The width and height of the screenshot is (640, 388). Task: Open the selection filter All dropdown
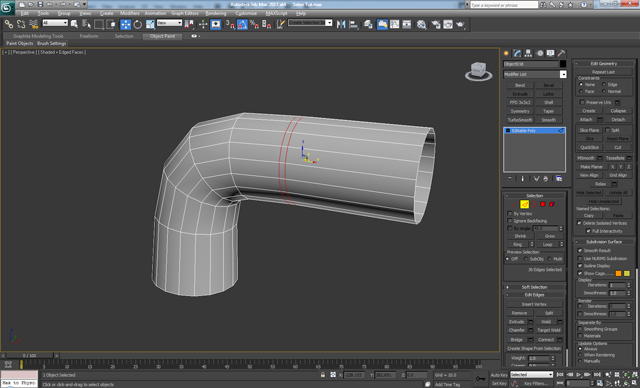pyautogui.click(x=55, y=23)
